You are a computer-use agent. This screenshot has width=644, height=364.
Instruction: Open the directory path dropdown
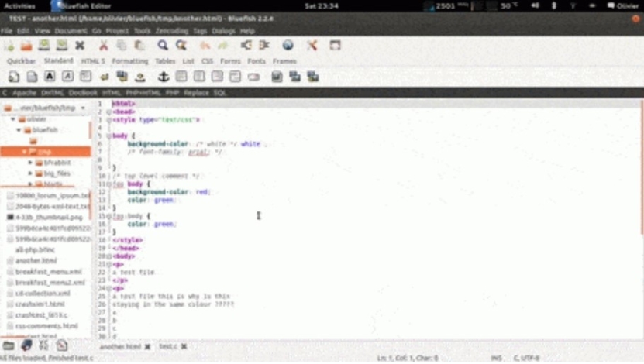(x=44, y=108)
